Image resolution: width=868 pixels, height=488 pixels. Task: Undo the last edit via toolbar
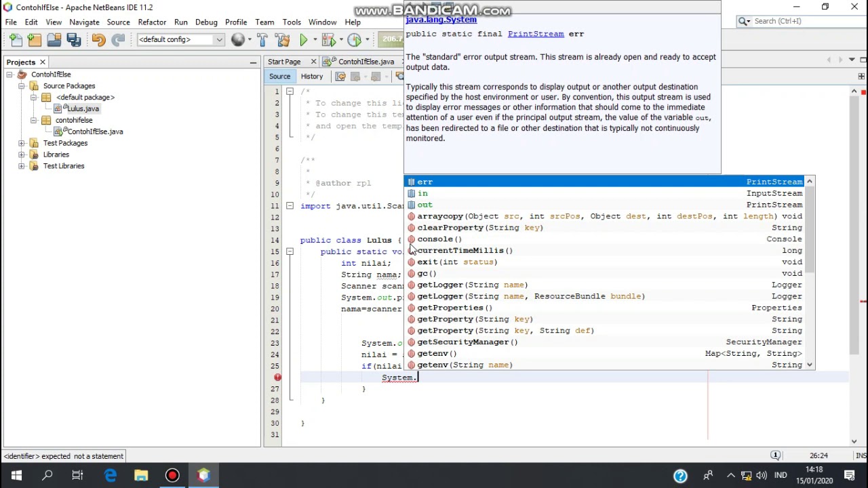[x=98, y=40]
